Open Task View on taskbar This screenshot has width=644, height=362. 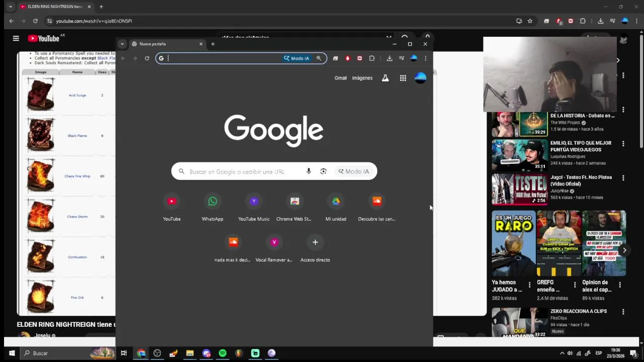coord(124,353)
